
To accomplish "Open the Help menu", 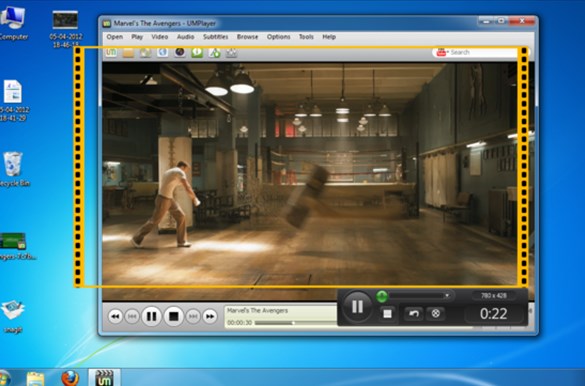I will pyautogui.click(x=329, y=37).
